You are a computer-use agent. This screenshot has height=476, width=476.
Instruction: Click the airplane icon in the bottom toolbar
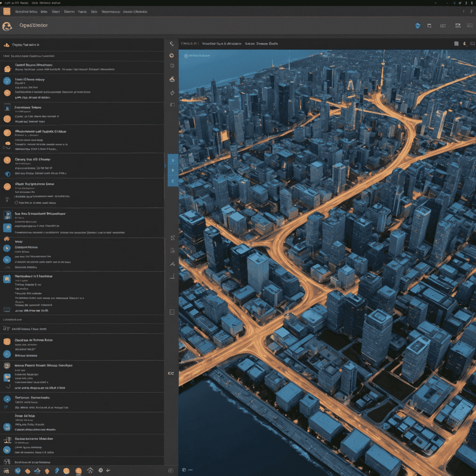108,470
